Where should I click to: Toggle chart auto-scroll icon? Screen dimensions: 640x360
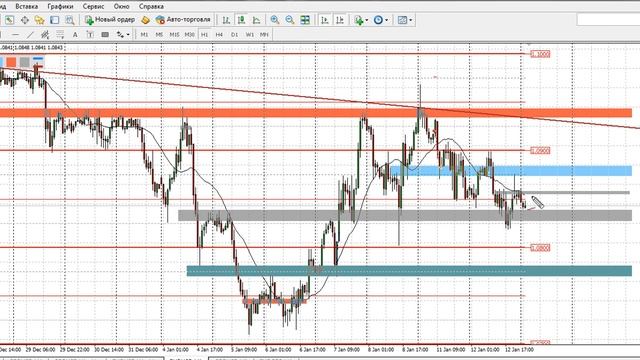(325, 20)
